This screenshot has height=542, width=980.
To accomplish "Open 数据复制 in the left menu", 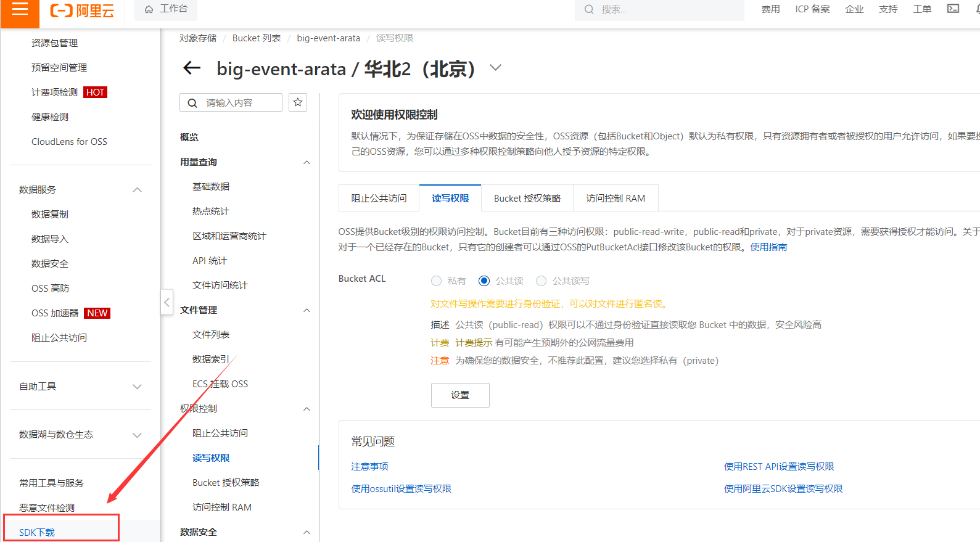I will [x=50, y=215].
